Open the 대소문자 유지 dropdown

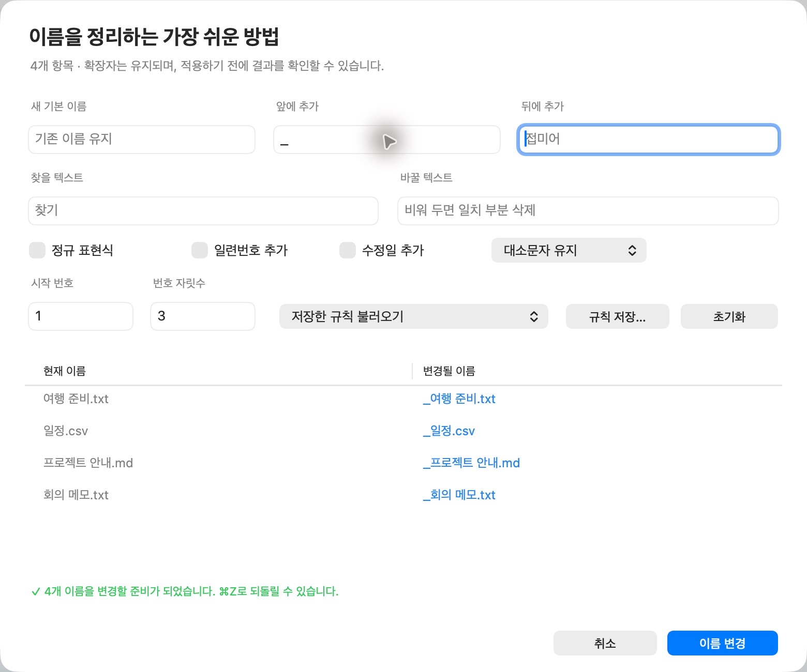(x=569, y=251)
